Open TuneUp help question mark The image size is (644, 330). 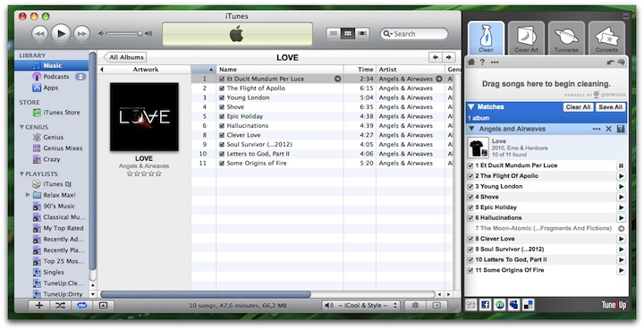(x=482, y=62)
